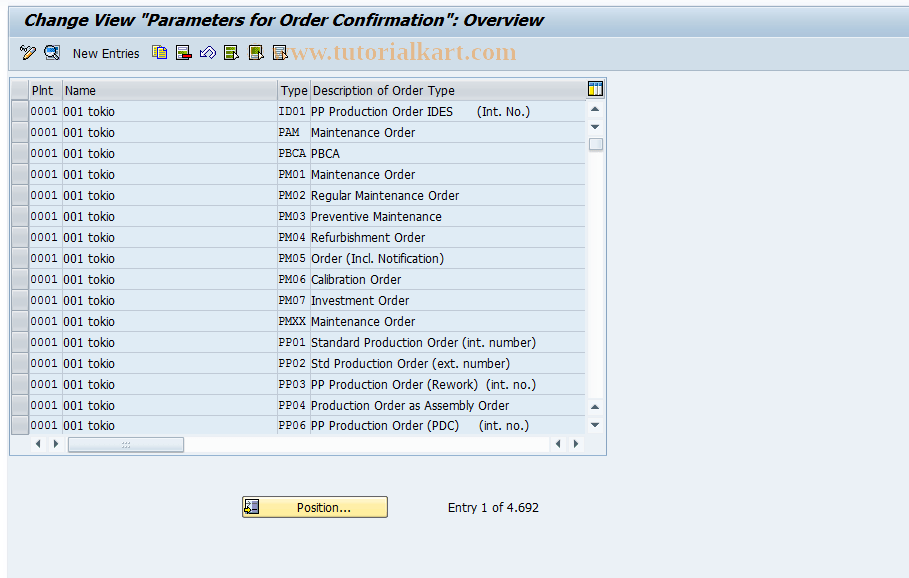Click the Display to Change glasses icon
Screen dimensions: 909x578
[51, 53]
